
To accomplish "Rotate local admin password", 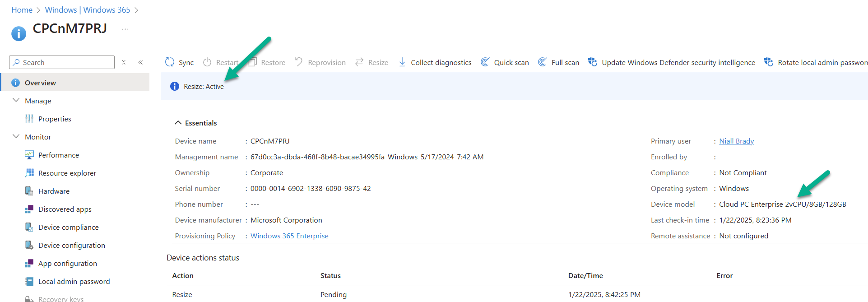I will click(816, 62).
